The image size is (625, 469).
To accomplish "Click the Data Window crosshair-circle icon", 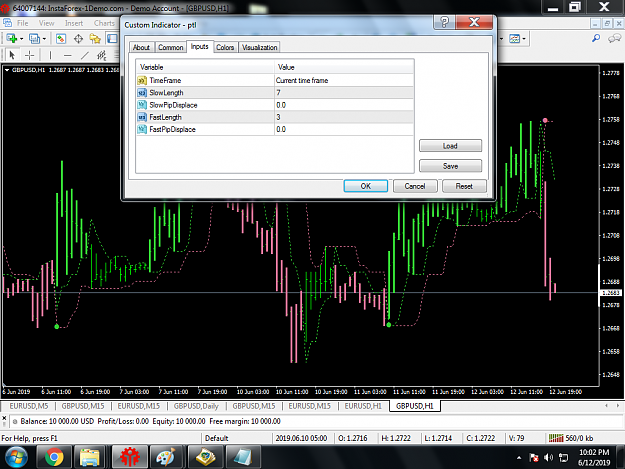I will (x=78, y=39).
